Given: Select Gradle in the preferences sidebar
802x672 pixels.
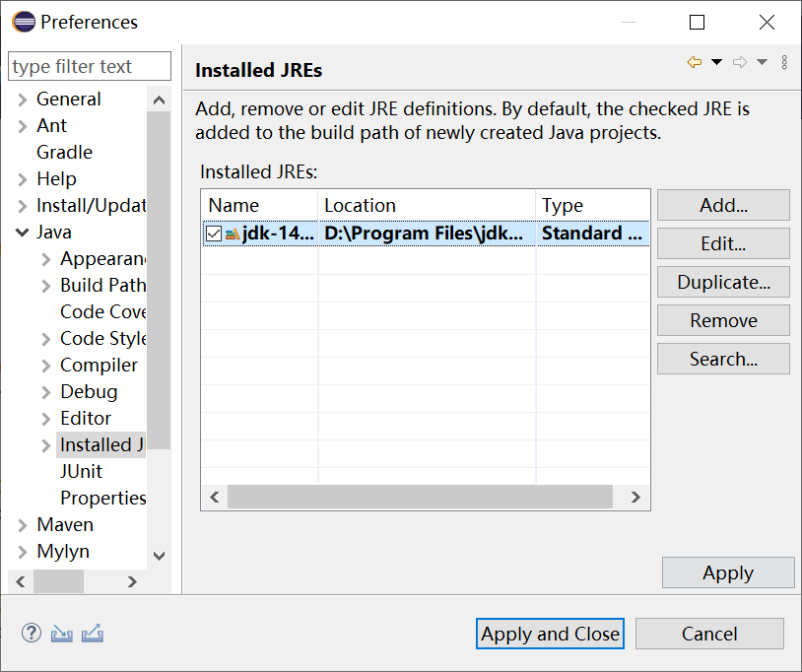Looking at the screenshot, I should click(63, 152).
